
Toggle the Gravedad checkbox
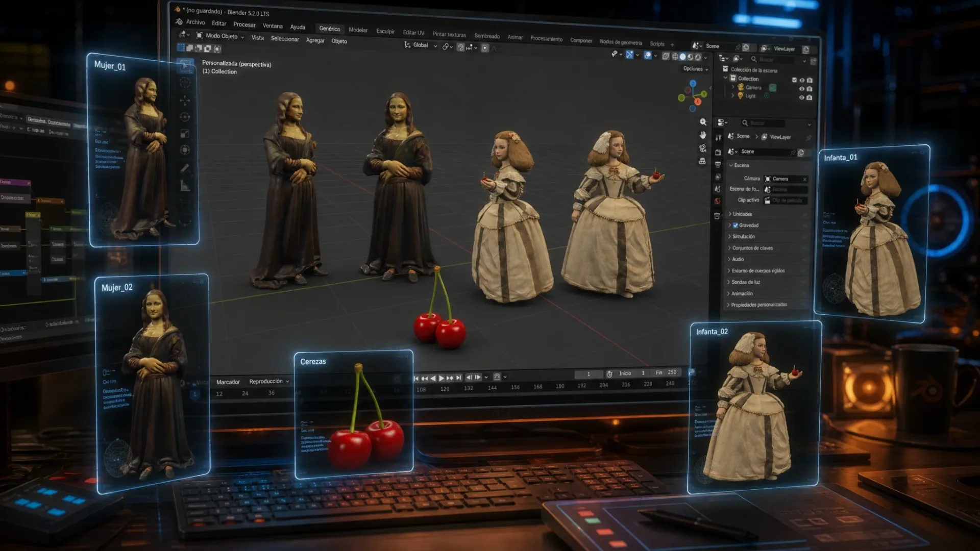coord(736,225)
